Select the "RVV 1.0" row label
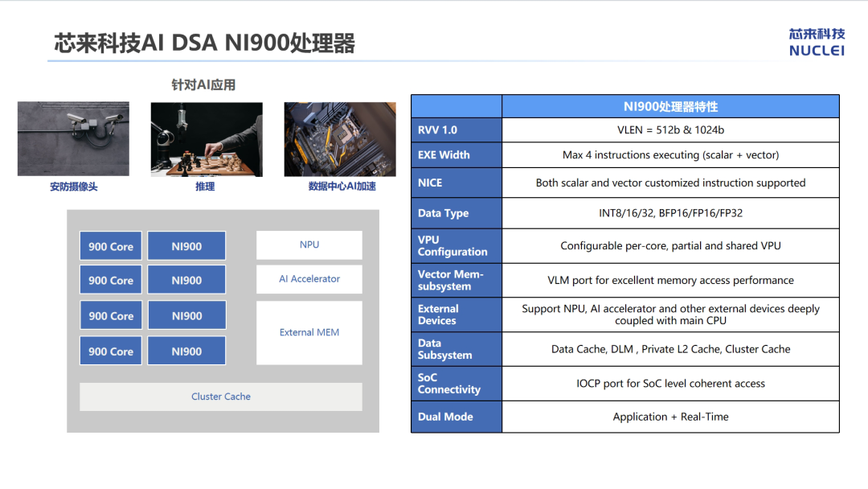 point(457,130)
